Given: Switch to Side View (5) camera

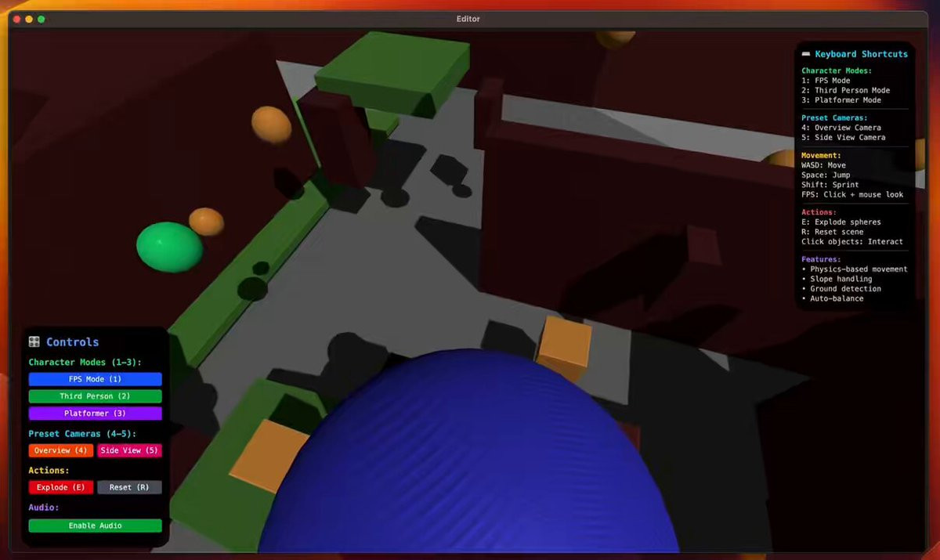Looking at the screenshot, I should tap(129, 450).
